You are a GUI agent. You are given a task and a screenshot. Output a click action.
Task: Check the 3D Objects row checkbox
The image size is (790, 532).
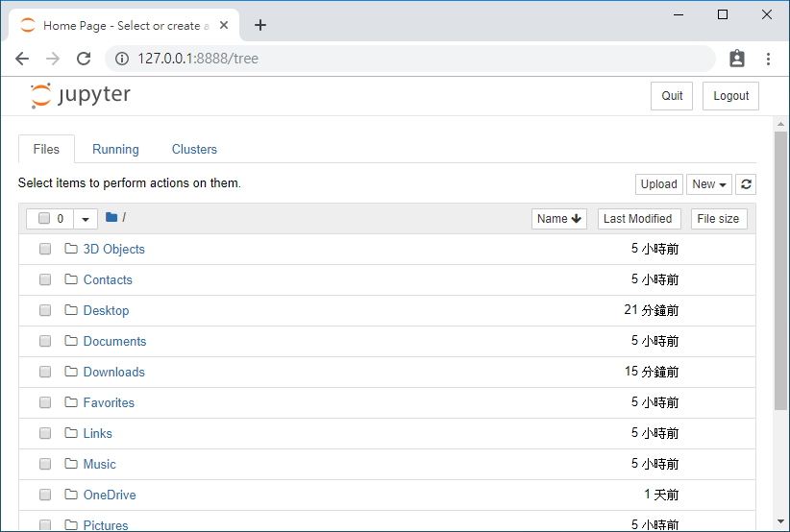click(x=45, y=249)
